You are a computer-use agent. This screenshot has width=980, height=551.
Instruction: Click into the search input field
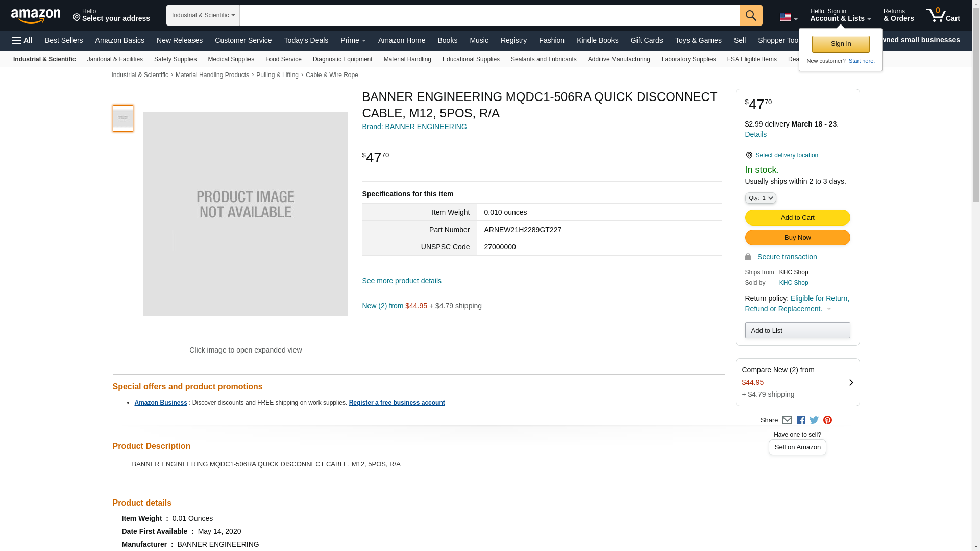(489, 15)
